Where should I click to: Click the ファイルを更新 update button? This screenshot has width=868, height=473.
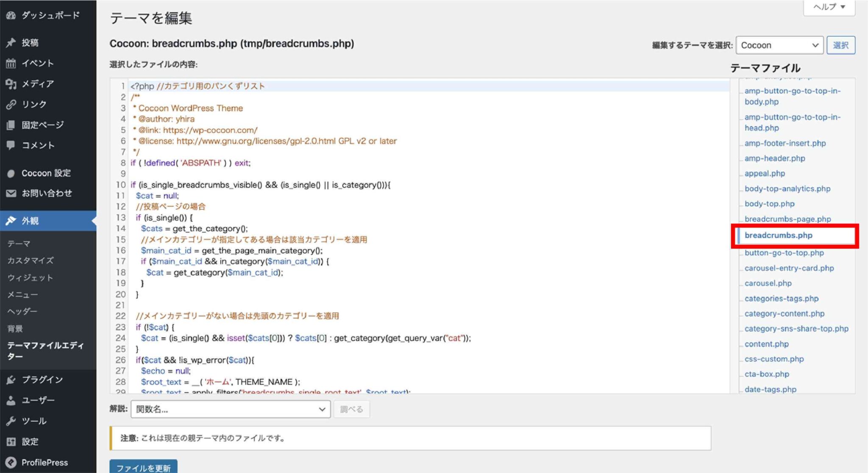[x=143, y=468]
